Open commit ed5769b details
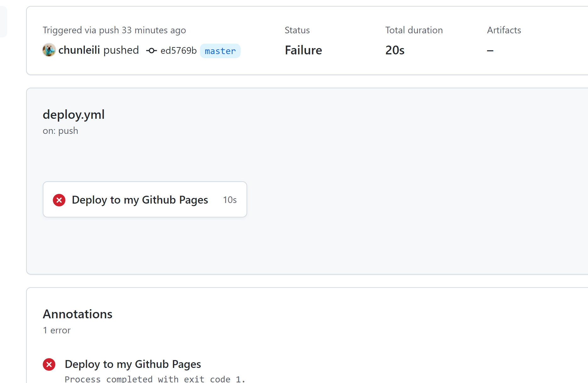 (x=178, y=50)
